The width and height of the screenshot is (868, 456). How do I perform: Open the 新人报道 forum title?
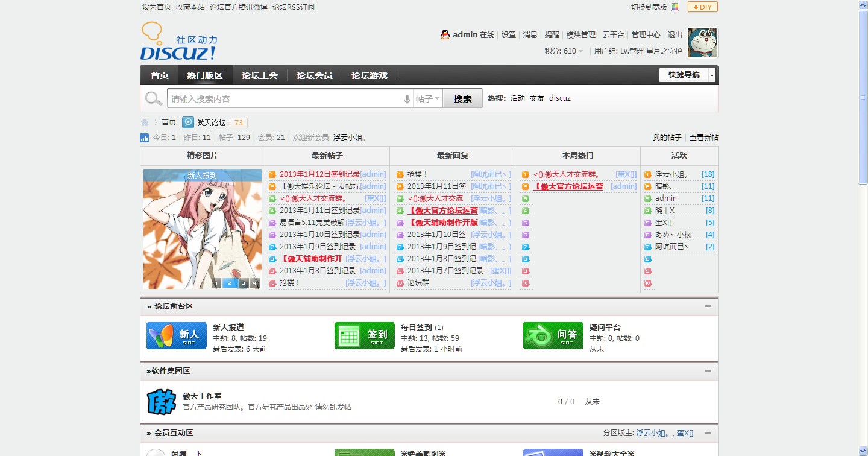pyautogui.click(x=228, y=327)
